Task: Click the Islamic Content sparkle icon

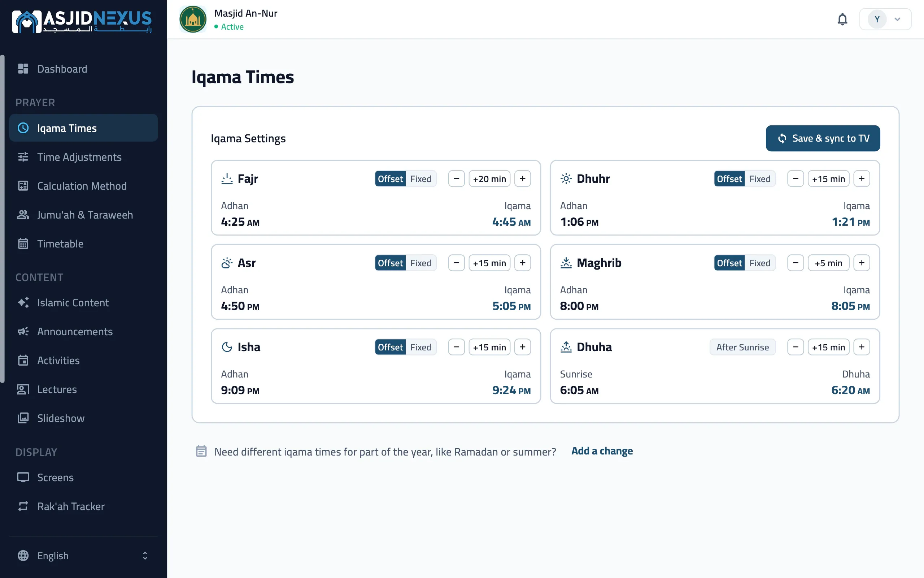Action: [x=23, y=302]
